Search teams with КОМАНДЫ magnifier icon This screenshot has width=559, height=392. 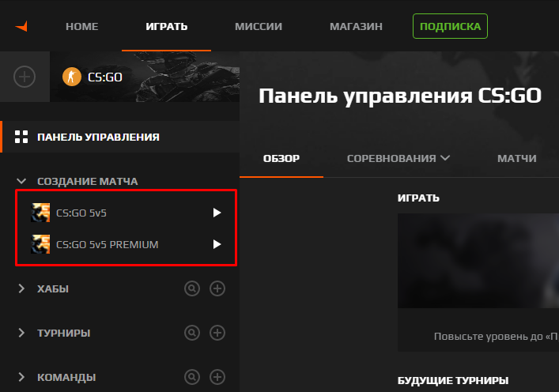[x=192, y=377]
